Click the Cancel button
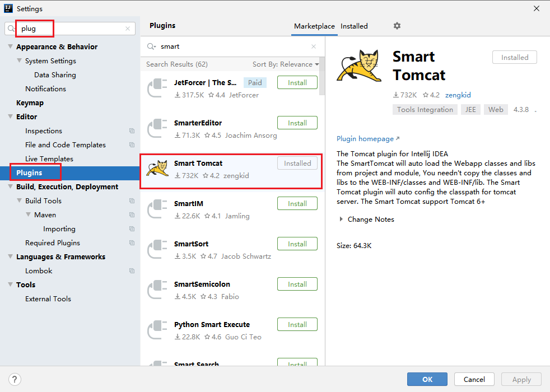Viewport: 550px width, 392px height. pyautogui.click(x=474, y=379)
